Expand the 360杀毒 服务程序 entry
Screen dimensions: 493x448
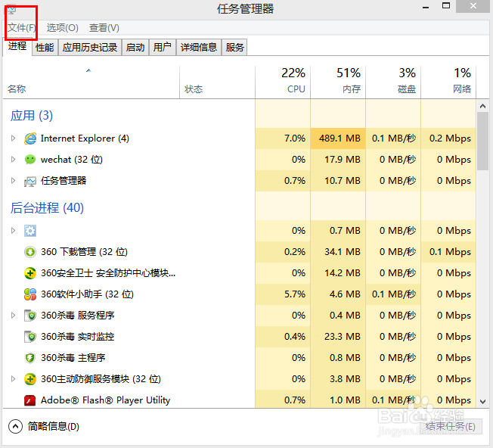coord(13,316)
